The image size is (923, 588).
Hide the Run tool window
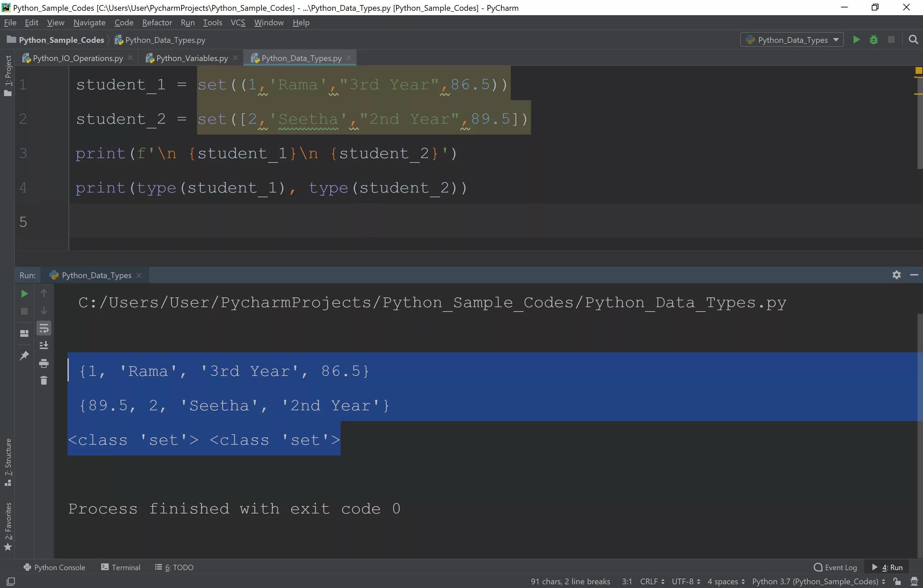tap(914, 275)
